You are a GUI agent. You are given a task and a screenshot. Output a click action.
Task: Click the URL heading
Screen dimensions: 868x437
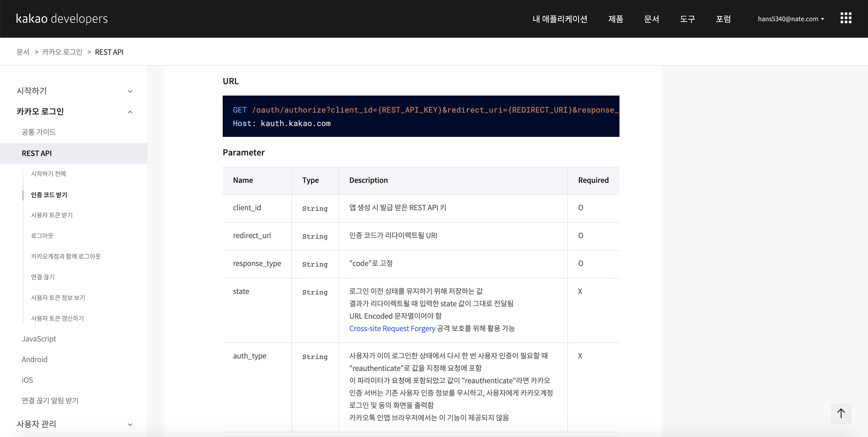coord(230,81)
